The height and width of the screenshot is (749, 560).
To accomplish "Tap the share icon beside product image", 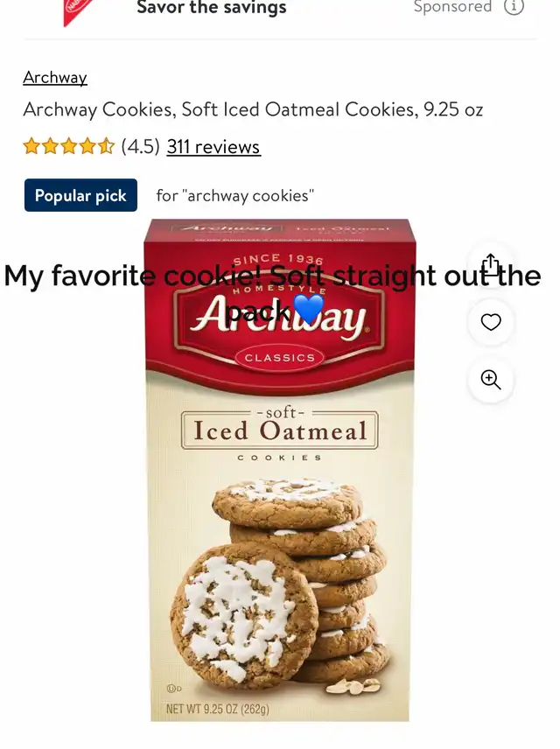I will 491,264.
